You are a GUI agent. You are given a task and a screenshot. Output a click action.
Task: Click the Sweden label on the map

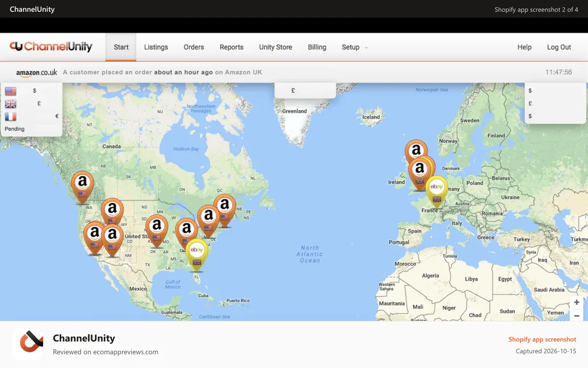470,120
